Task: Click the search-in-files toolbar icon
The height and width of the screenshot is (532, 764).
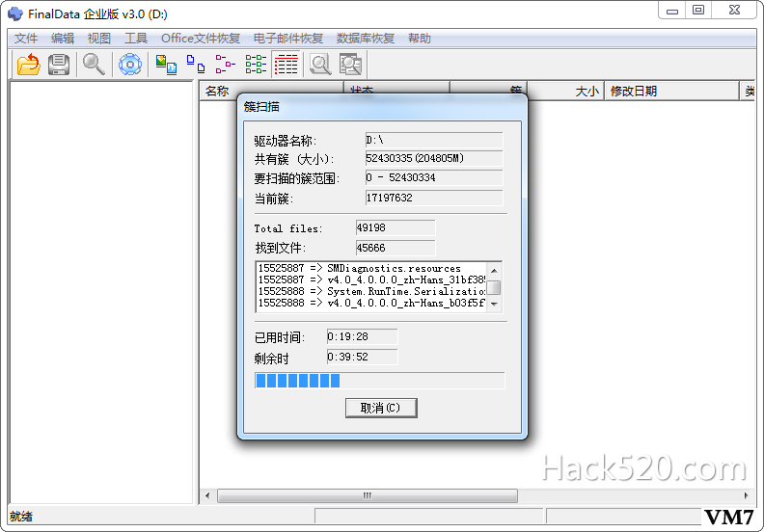Action: (350, 65)
